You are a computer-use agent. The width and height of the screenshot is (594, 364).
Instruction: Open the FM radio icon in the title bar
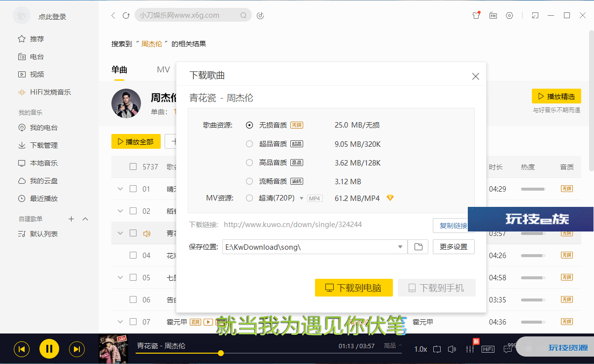pos(493,15)
